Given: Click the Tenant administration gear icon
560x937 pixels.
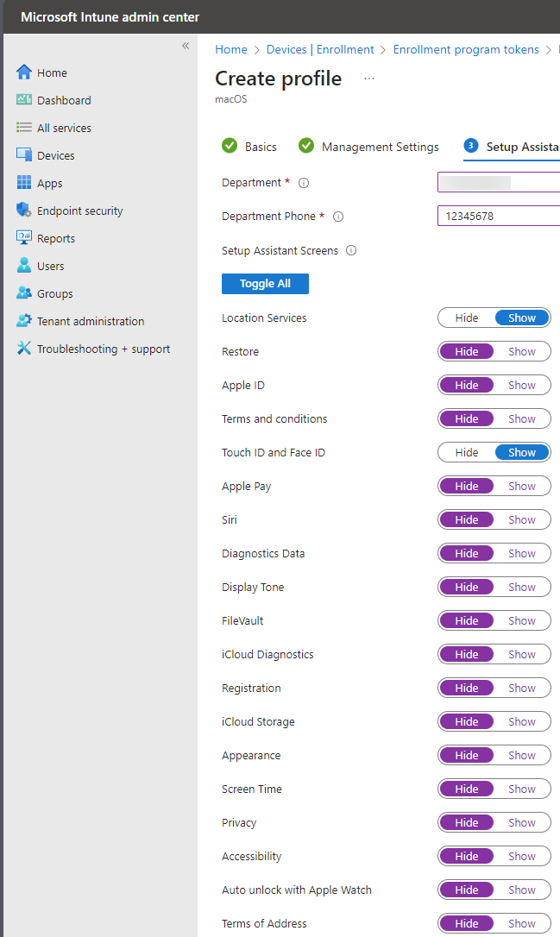Looking at the screenshot, I should [24, 320].
